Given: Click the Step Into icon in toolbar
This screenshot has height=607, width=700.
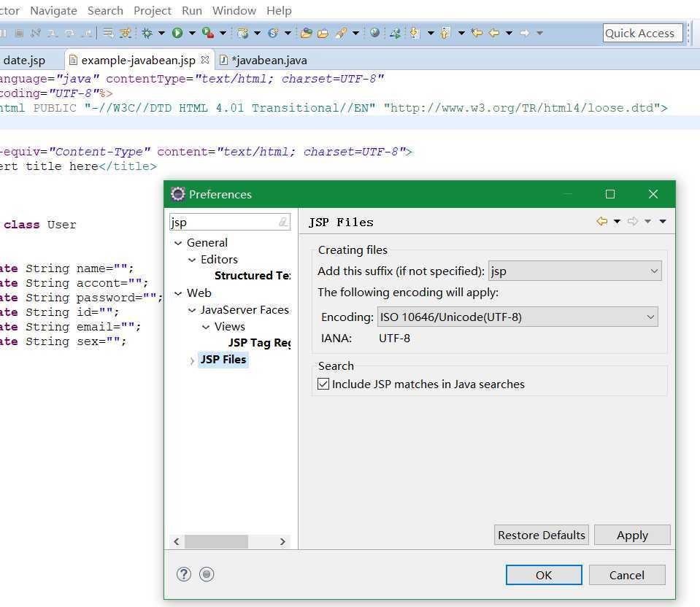Looking at the screenshot, I should tap(53, 33).
